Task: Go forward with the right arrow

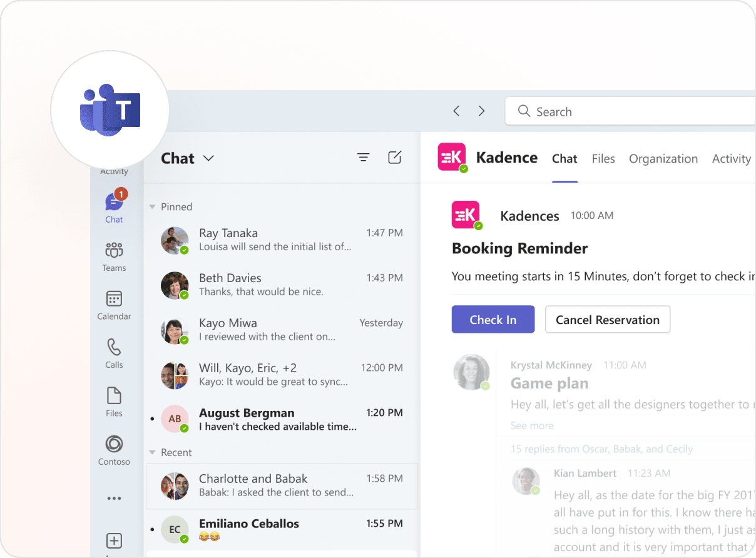Action: point(481,111)
